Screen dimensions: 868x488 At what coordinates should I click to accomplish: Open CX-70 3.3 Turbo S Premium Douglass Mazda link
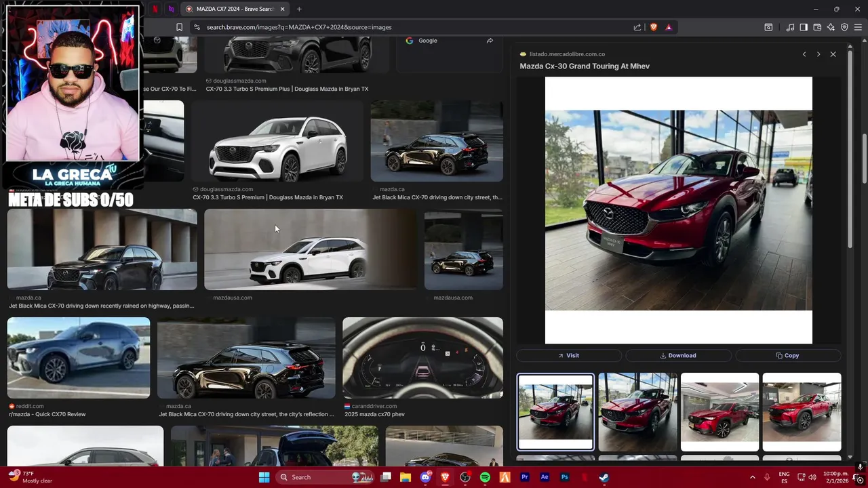(268, 197)
